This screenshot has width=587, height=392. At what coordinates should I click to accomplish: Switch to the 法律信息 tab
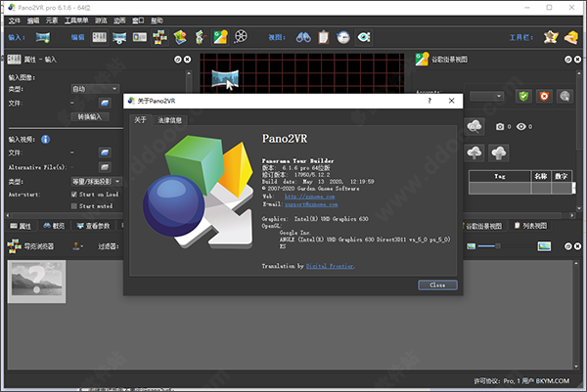click(x=169, y=119)
